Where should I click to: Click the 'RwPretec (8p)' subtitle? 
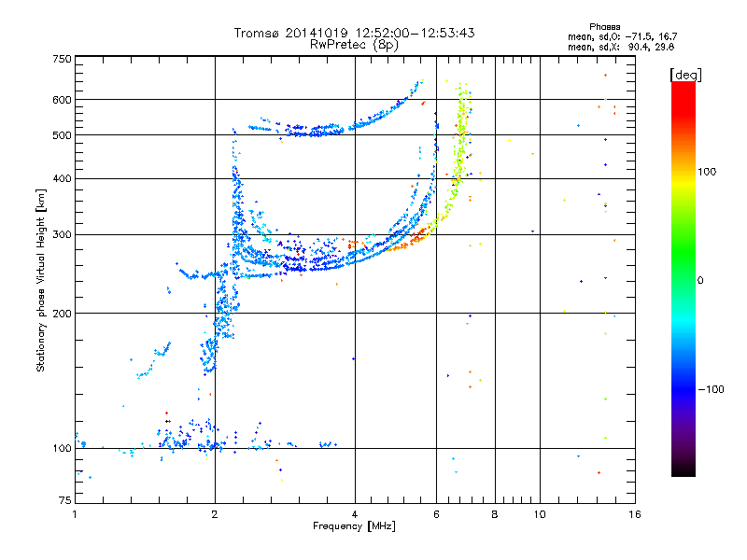(354, 45)
